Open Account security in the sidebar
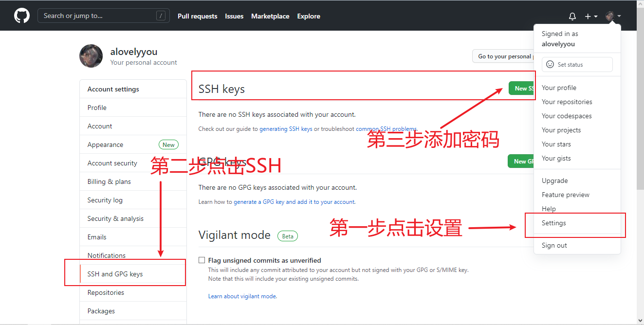Screen dimensions: 644x325 133,163
